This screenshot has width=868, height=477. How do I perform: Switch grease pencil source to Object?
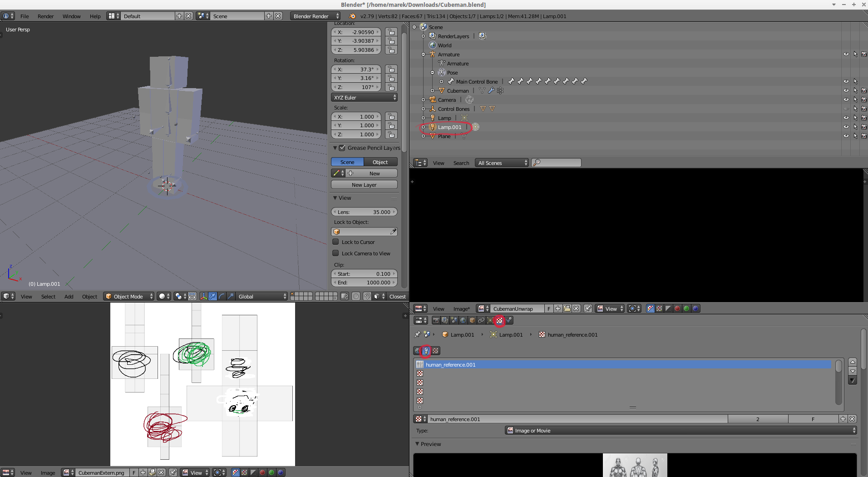point(380,162)
